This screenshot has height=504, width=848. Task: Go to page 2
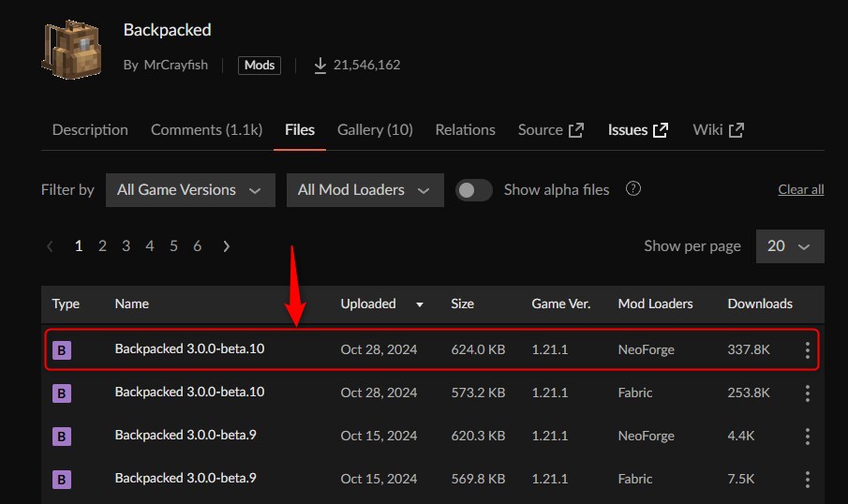click(x=102, y=246)
